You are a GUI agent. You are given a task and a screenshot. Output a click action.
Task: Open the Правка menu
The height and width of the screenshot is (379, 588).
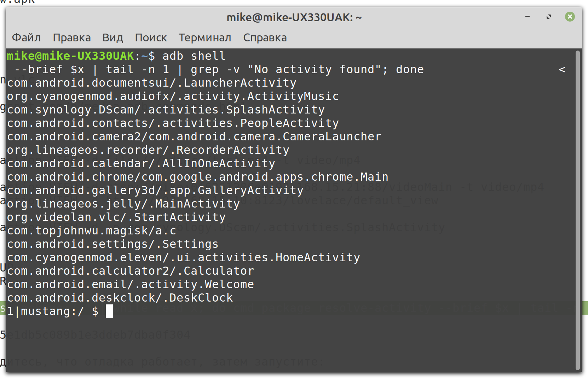pos(71,37)
